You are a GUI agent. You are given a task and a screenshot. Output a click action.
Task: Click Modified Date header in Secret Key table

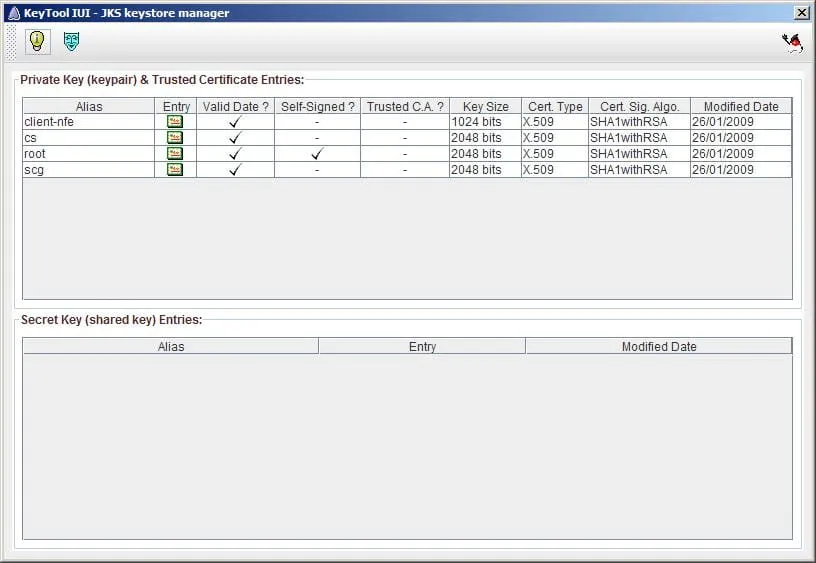coord(659,347)
